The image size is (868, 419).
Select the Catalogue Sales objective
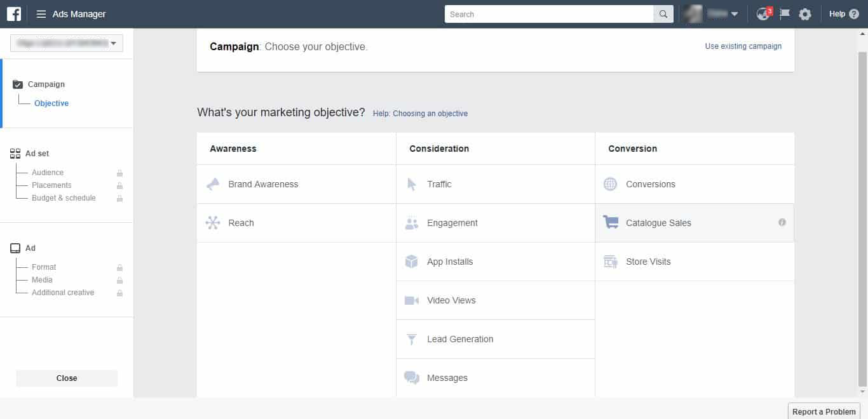695,223
